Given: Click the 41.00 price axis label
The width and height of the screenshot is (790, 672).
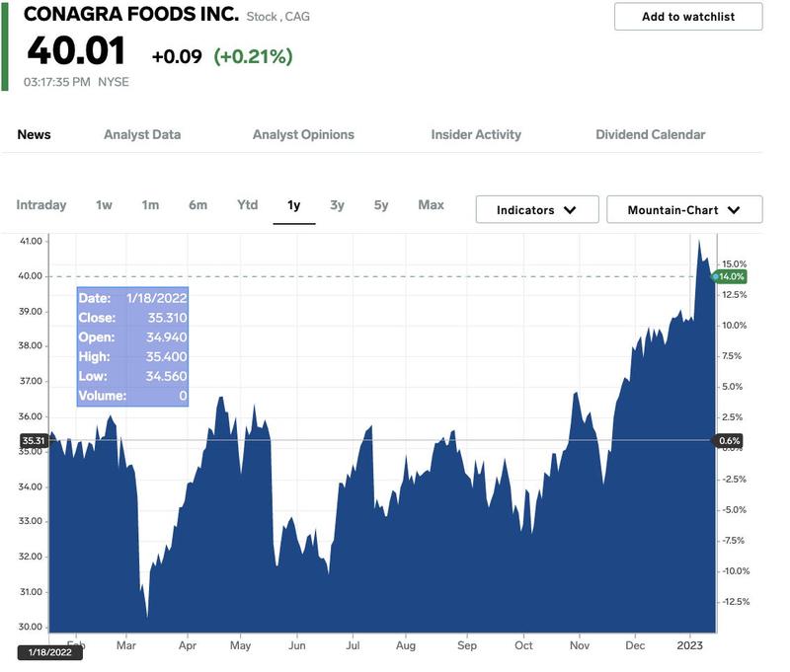Looking at the screenshot, I should [x=31, y=241].
